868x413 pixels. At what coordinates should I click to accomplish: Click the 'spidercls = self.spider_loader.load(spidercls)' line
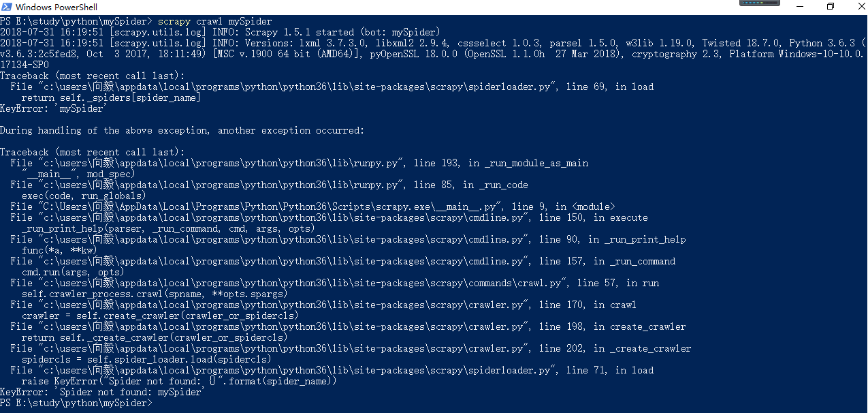click(x=146, y=360)
